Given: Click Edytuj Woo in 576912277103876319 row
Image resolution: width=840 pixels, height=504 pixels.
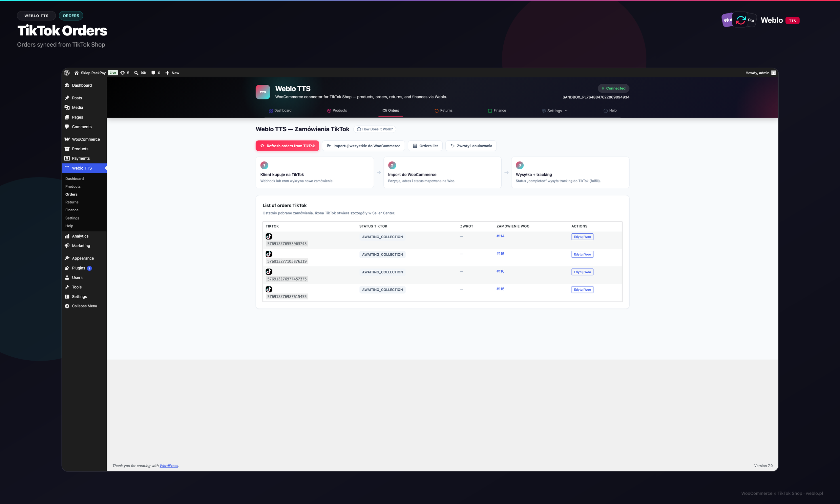Looking at the screenshot, I should 582,254.
